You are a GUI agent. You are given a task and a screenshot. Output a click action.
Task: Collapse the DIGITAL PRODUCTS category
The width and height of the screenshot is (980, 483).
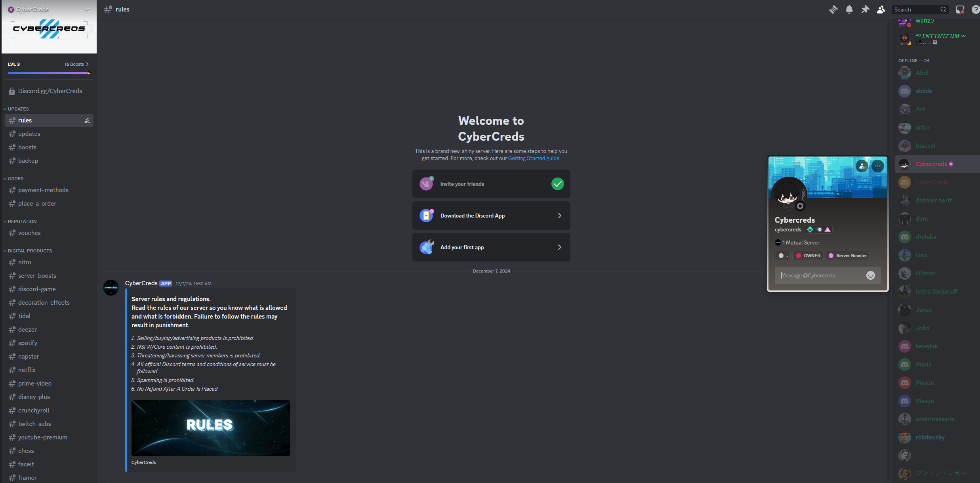[30, 251]
